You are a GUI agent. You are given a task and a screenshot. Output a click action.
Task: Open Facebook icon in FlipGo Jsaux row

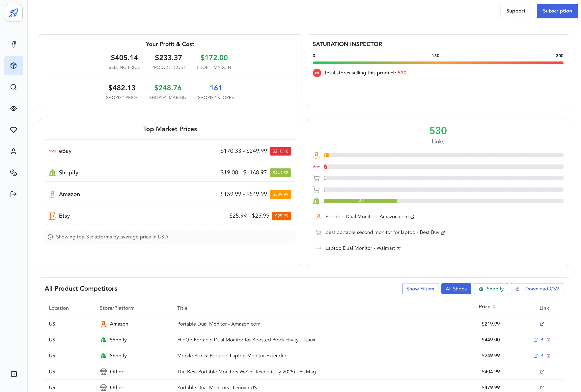(x=542, y=340)
